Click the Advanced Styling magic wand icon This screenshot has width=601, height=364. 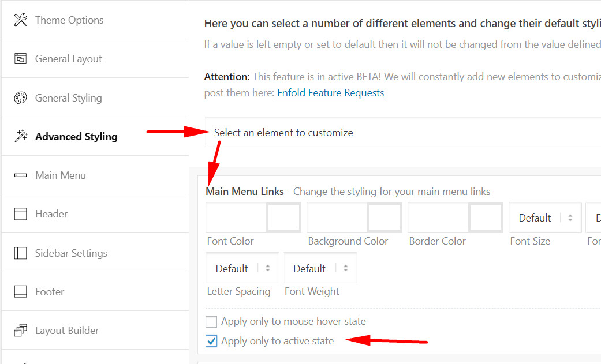point(21,136)
